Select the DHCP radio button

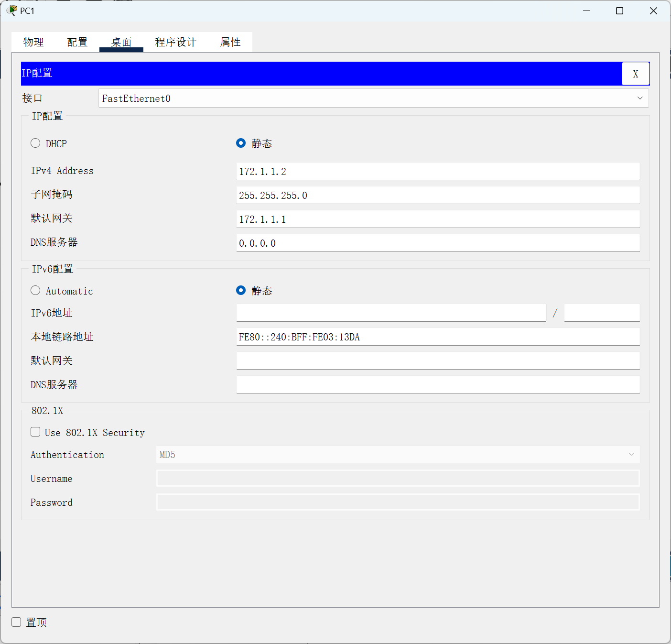(x=35, y=143)
